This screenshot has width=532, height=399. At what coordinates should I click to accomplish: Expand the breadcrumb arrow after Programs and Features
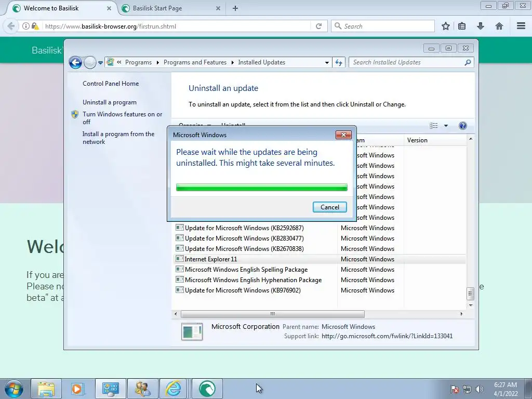click(233, 62)
